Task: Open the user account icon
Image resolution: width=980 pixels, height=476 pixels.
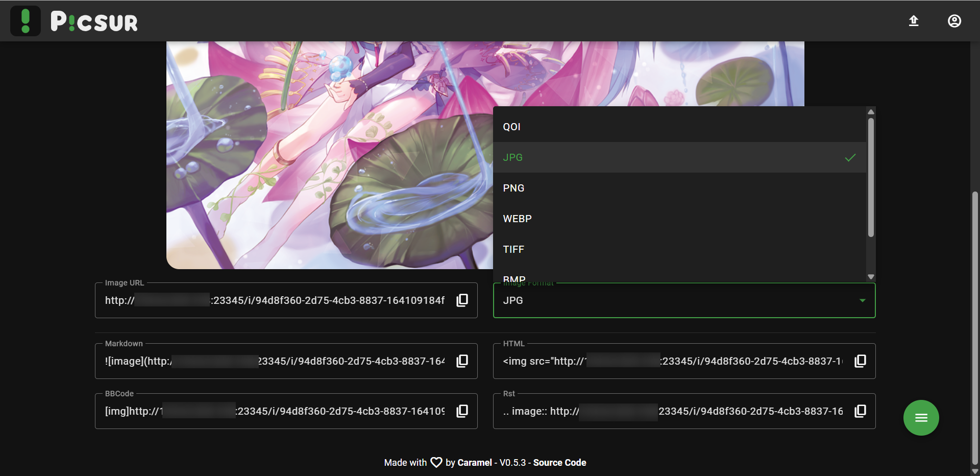Action: (x=954, y=21)
